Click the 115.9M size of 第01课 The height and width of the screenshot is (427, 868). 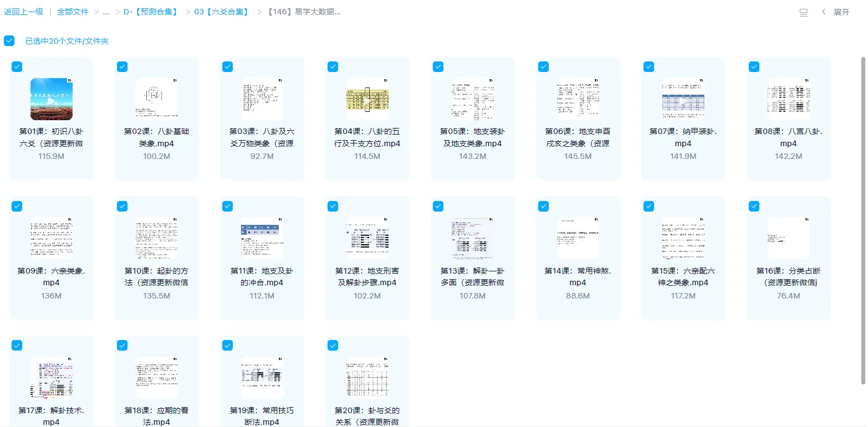(52, 156)
